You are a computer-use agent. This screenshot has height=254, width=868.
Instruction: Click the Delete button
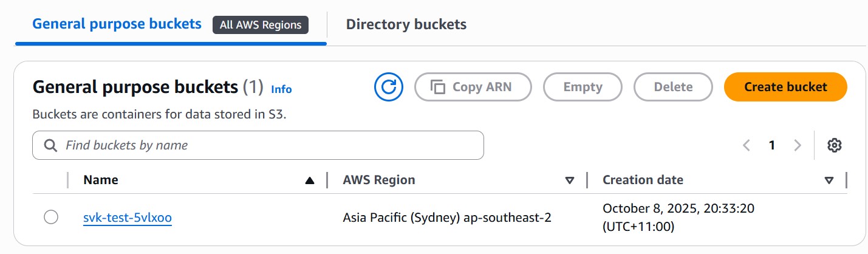[673, 87]
